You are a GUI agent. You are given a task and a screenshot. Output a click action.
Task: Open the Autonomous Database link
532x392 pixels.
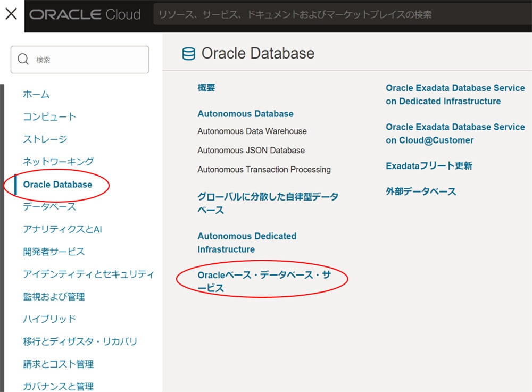[245, 114]
